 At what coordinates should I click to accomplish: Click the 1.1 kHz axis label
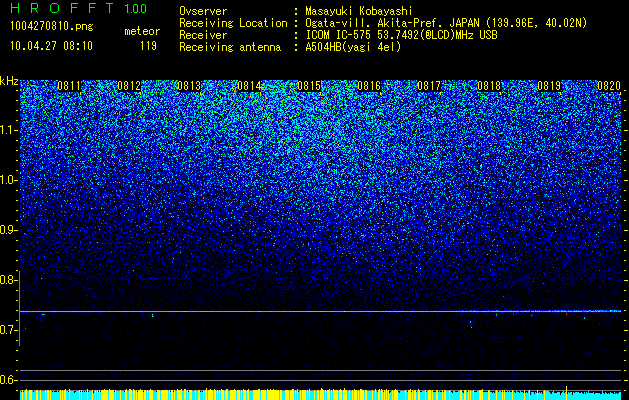pyautogui.click(x=8, y=130)
